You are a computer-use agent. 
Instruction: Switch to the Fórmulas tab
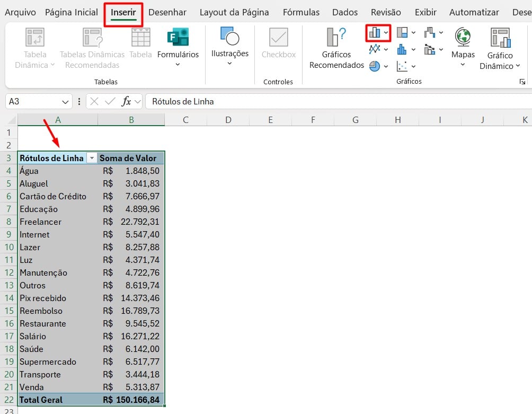click(x=301, y=12)
